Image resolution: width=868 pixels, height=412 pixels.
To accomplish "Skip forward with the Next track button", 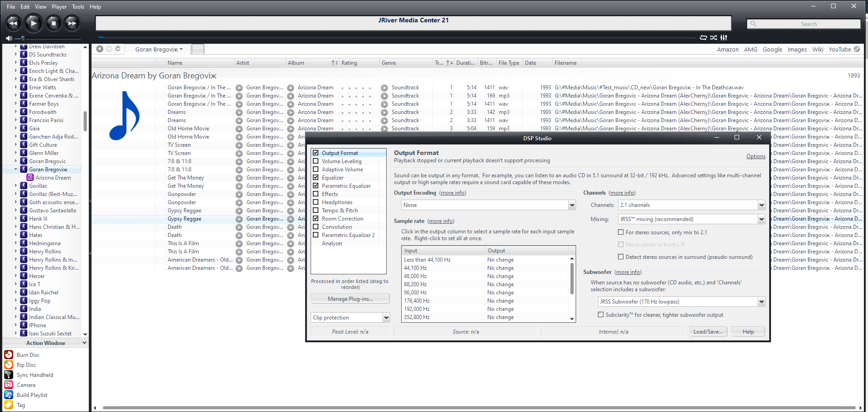I will pyautogui.click(x=72, y=23).
